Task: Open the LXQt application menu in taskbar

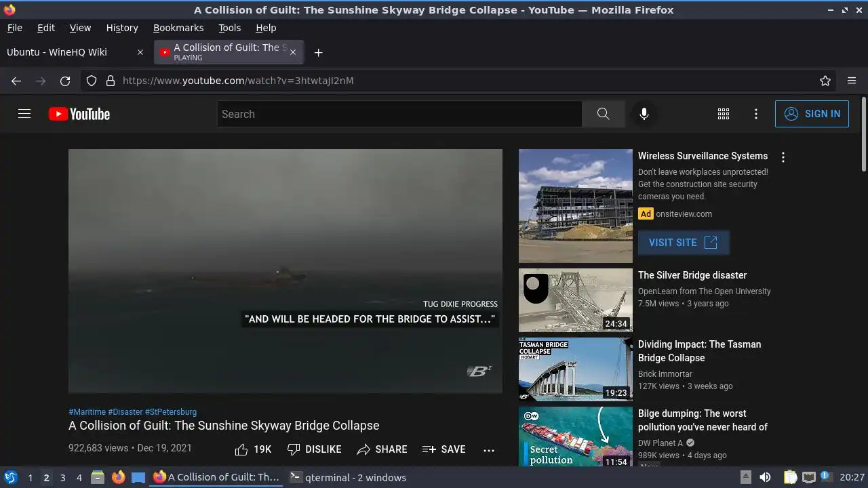Action: [x=11, y=477]
